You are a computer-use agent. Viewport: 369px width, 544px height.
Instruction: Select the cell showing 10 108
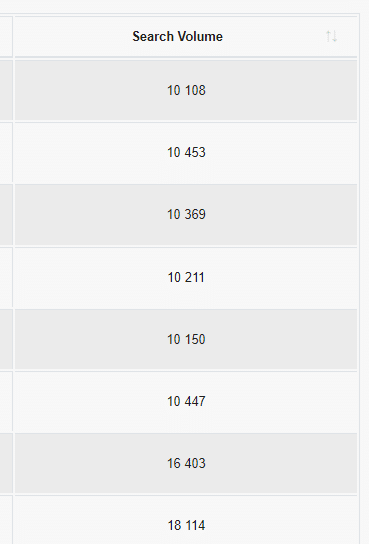(186, 91)
